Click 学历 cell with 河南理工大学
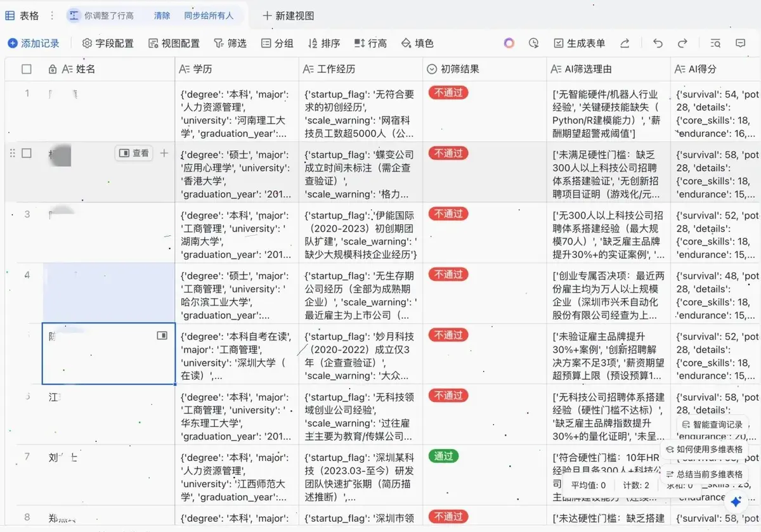The image size is (761, 532). pos(237,111)
